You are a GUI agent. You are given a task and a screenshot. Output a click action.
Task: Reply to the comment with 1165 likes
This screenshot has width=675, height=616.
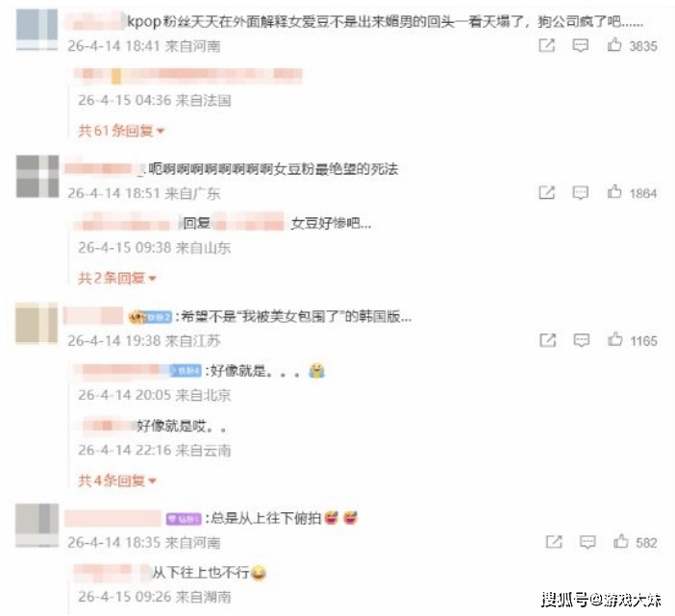(581, 340)
